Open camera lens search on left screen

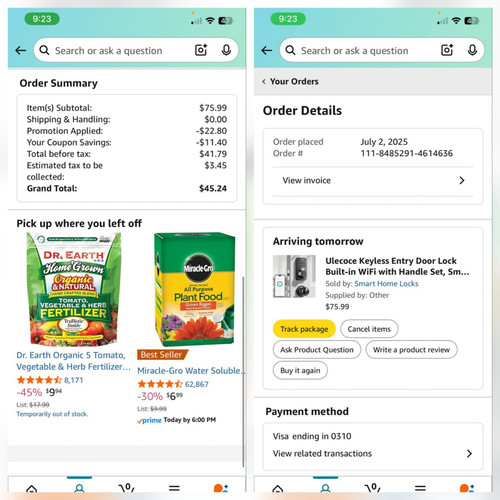click(x=201, y=50)
